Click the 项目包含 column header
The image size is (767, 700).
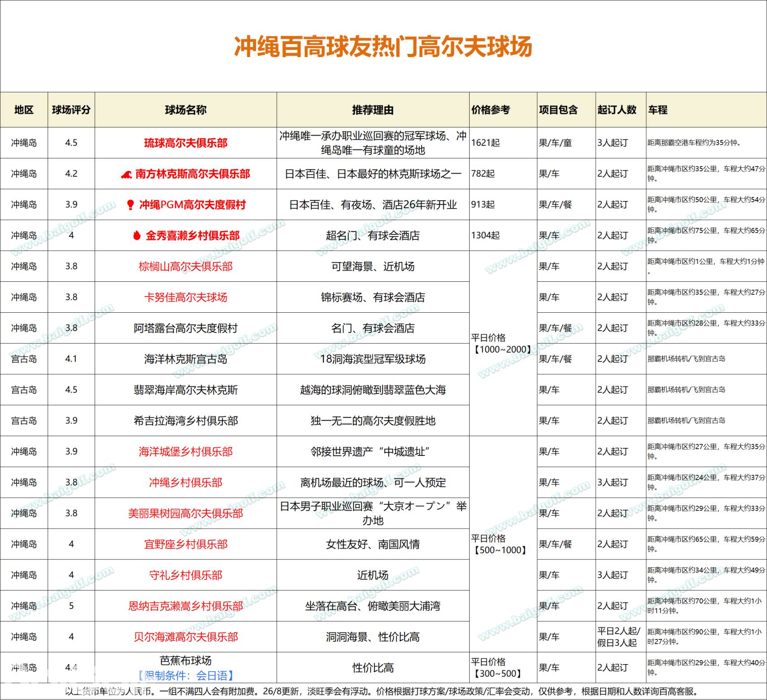tap(567, 110)
